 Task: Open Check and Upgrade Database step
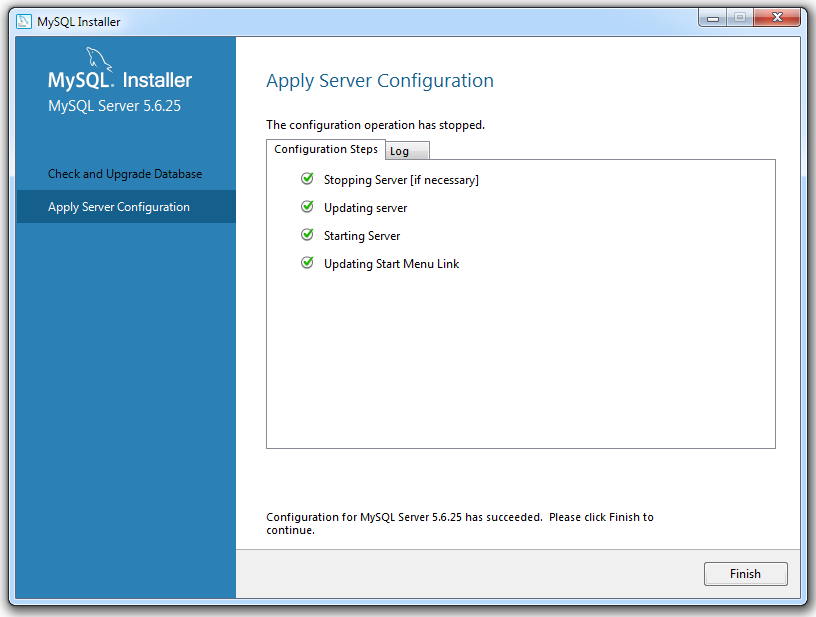125,174
